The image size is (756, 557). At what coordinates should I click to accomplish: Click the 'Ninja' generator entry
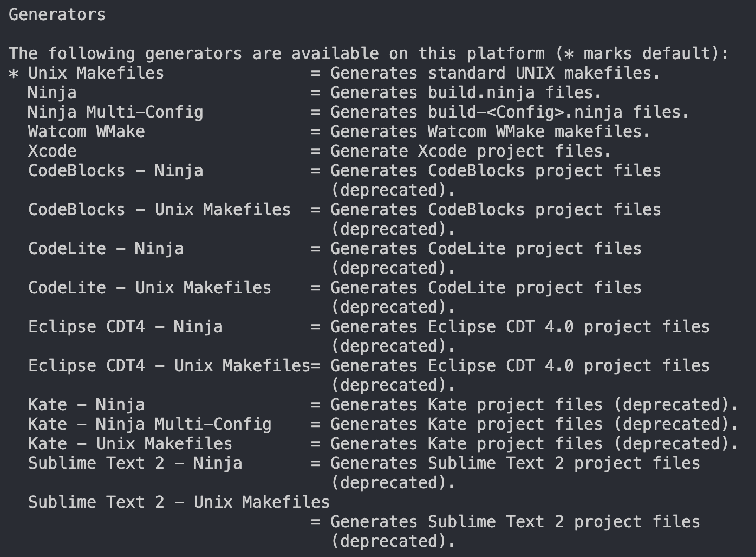[x=52, y=93]
